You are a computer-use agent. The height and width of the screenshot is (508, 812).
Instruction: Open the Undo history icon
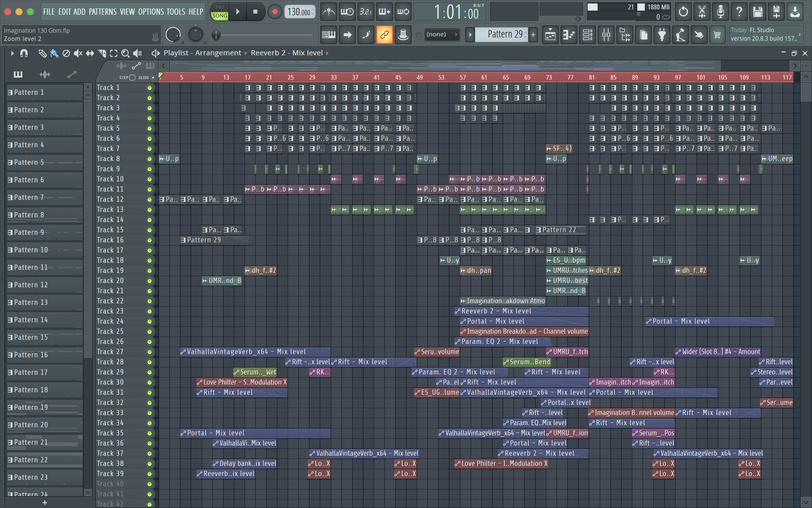coord(683,12)
